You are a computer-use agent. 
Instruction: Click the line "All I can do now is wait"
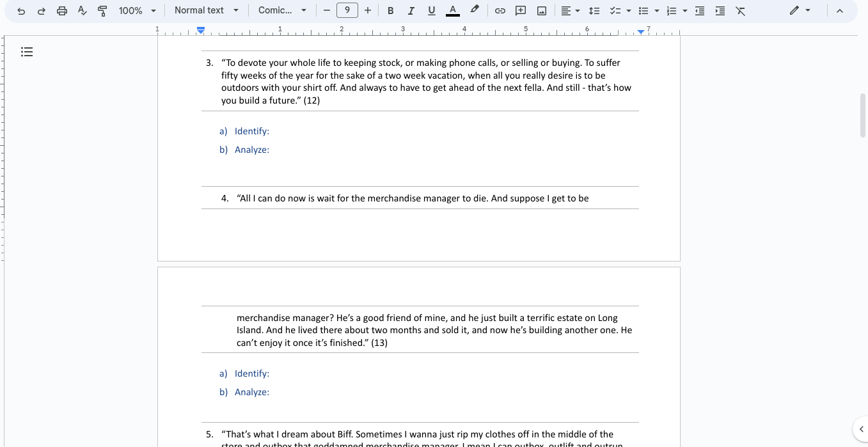[x=413, y=198]
